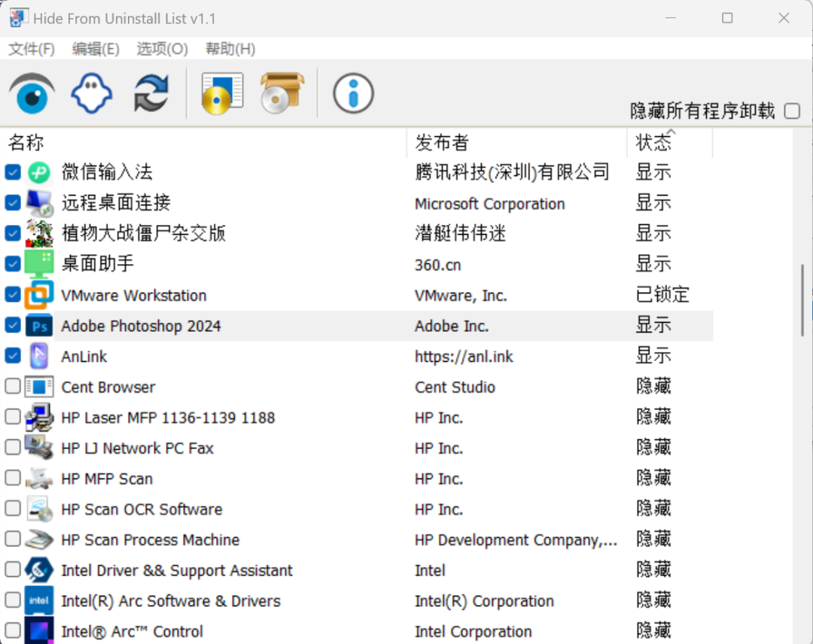The image size is (813, 644).
Task: Select publisher Microsoft Corporation
Action: 489,204
